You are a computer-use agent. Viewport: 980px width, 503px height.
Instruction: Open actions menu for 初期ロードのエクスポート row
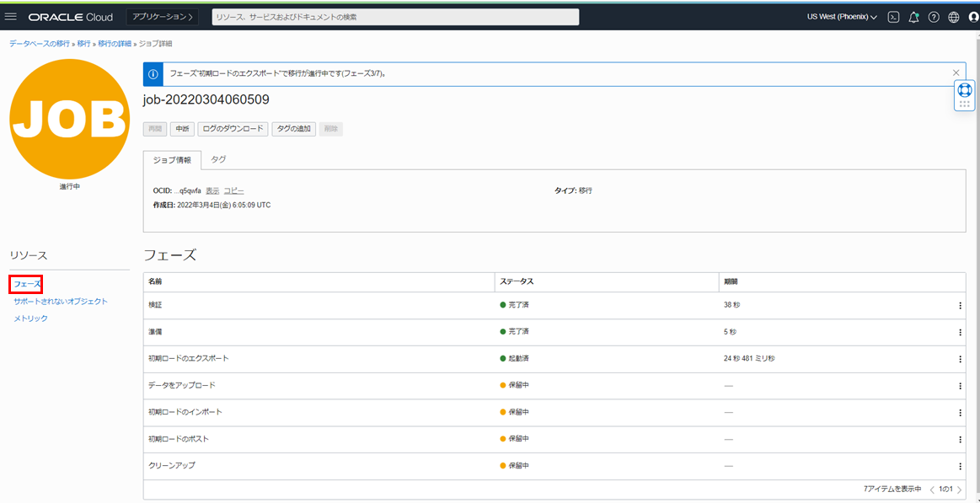pos(960,359)
